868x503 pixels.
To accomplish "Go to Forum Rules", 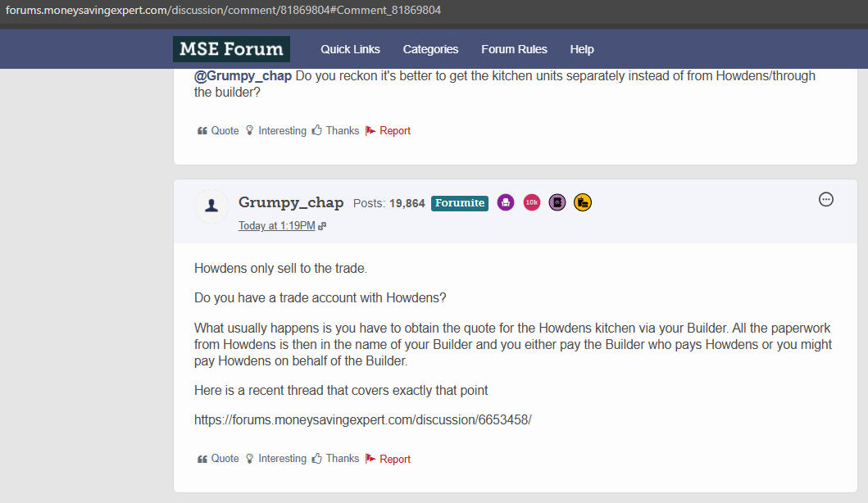I will pos(514,49).
